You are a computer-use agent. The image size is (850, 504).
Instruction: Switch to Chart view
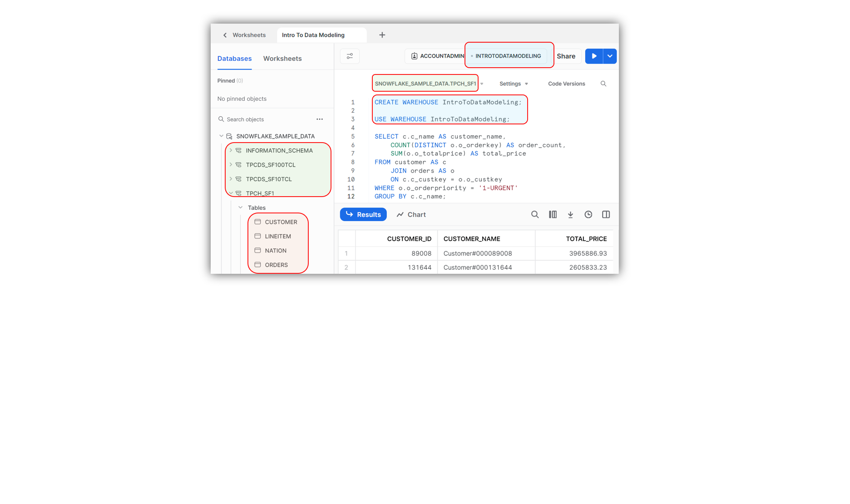(x=411, y=214)
